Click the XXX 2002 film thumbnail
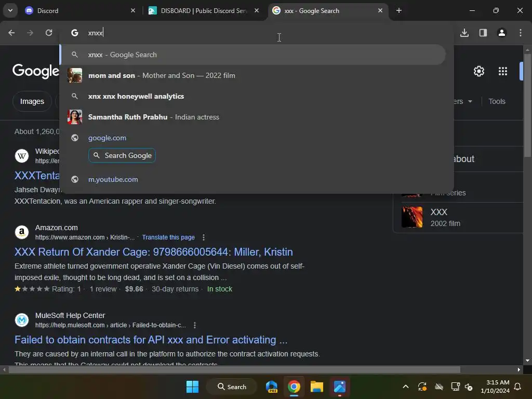 tap(412, 217)
